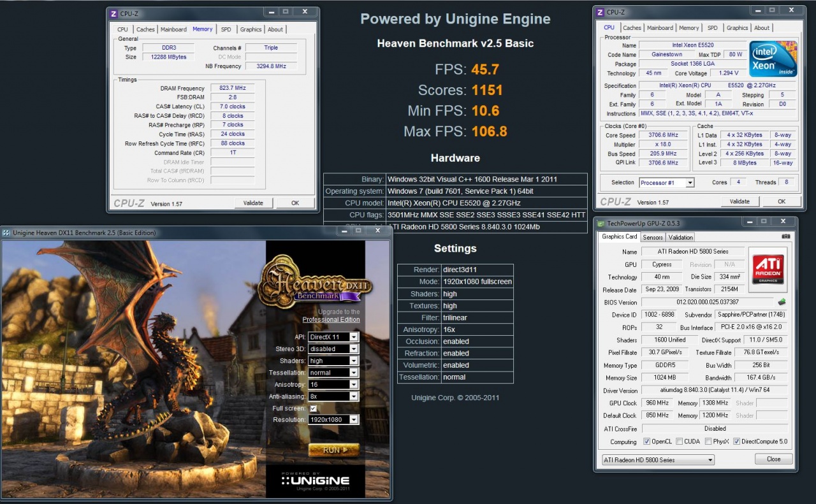This screenshot has width=816, height=504.
Task: Open the GPU selector dropdown in GPU-Z
Action: pos(658,460)
